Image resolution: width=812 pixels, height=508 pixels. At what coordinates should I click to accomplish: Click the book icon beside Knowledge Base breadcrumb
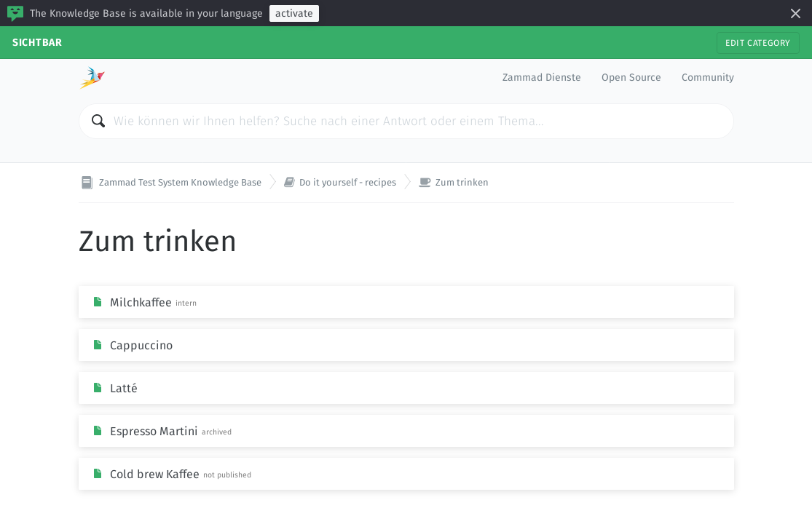coord(87,183)
